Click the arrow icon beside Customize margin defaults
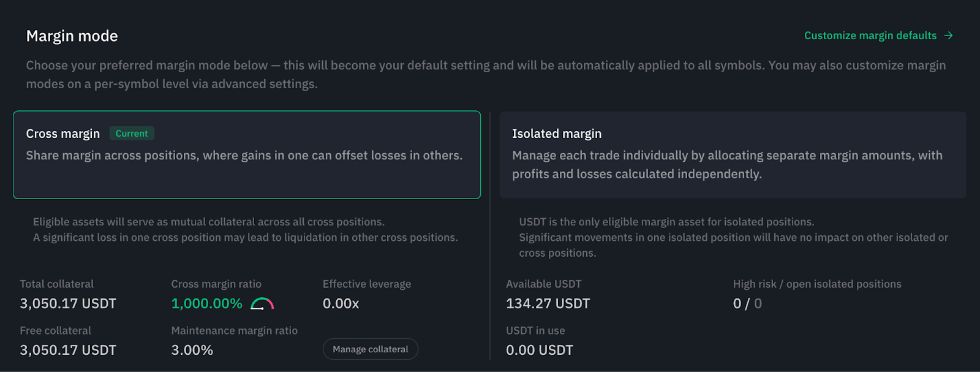 pyautogui.click(x=948, y=36)
